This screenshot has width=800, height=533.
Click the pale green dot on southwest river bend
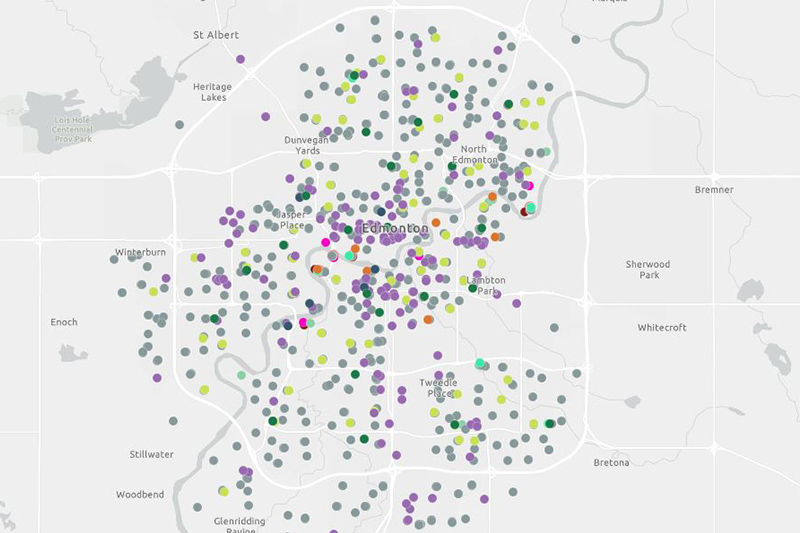(241, 375)
